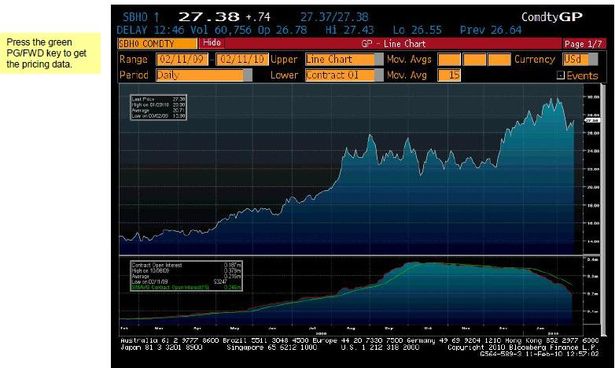Click the Op 26.78 value
615x368 pixels.
tap(282, 30)
